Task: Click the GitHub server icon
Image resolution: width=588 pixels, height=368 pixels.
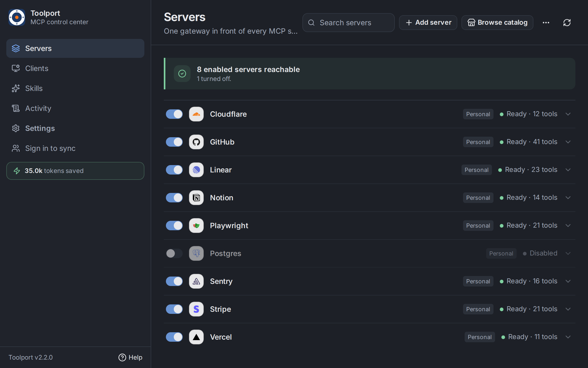Action: 196,142
